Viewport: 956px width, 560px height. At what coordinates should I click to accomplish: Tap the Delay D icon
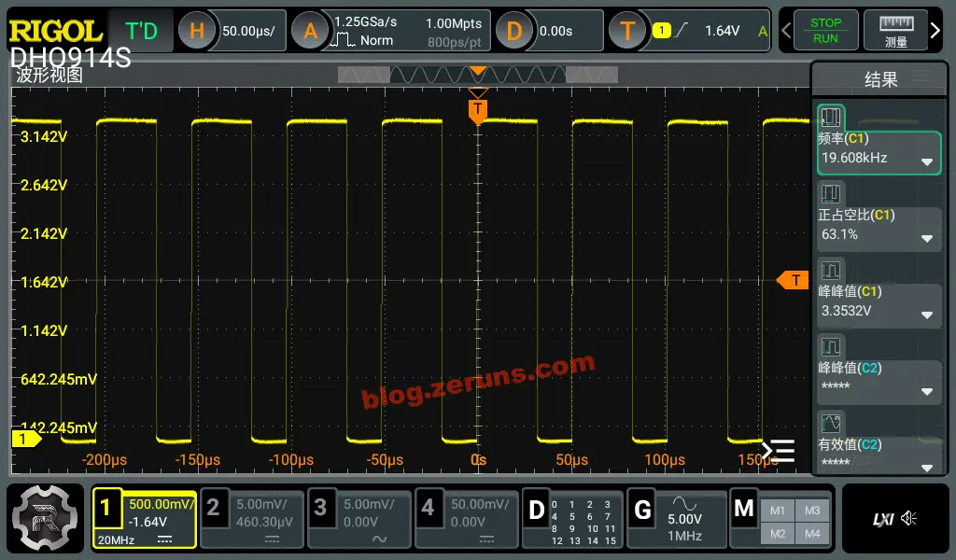pos(514,31)
